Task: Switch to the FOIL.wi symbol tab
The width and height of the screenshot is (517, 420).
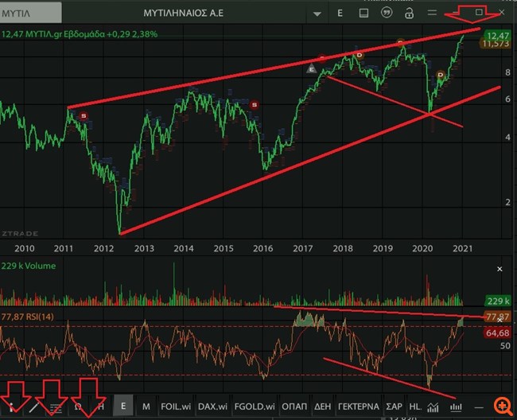Action: (x=174, y=406)
